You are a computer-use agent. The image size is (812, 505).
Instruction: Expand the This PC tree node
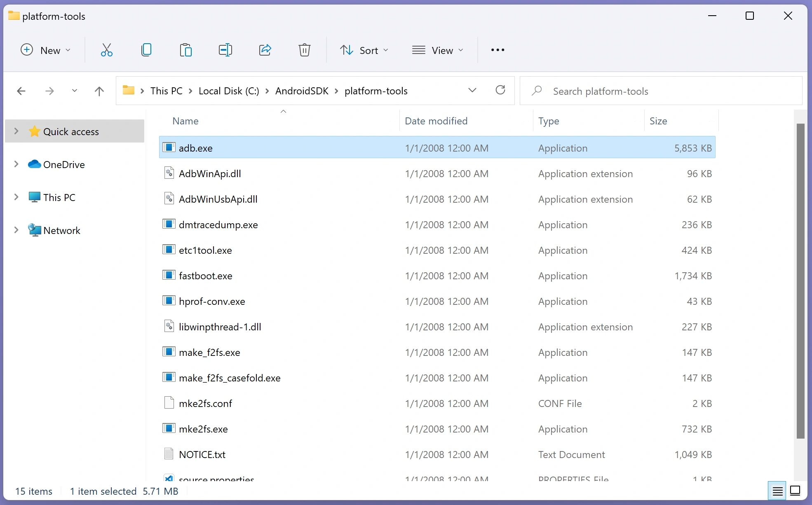coord(16,197)
